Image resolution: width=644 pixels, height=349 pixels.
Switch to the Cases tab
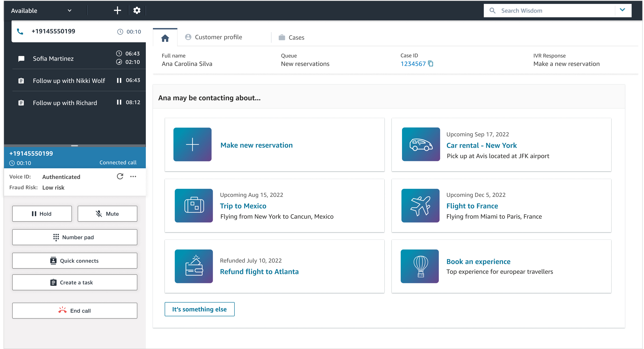pos(296,37)
